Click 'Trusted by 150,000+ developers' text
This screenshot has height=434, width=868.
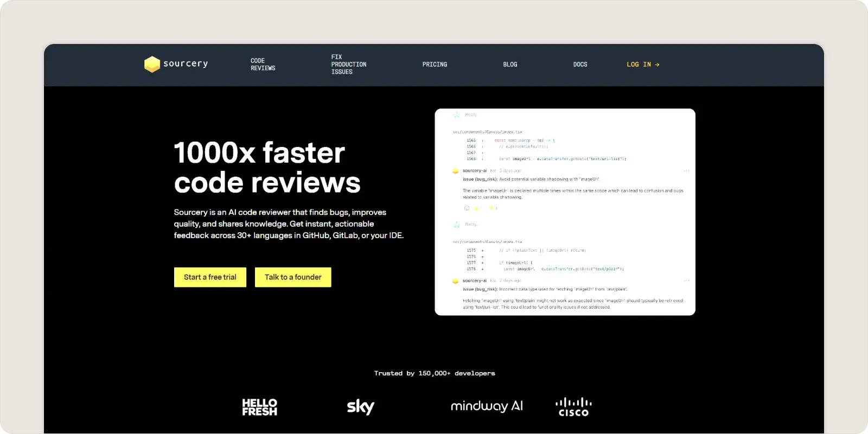435,373
